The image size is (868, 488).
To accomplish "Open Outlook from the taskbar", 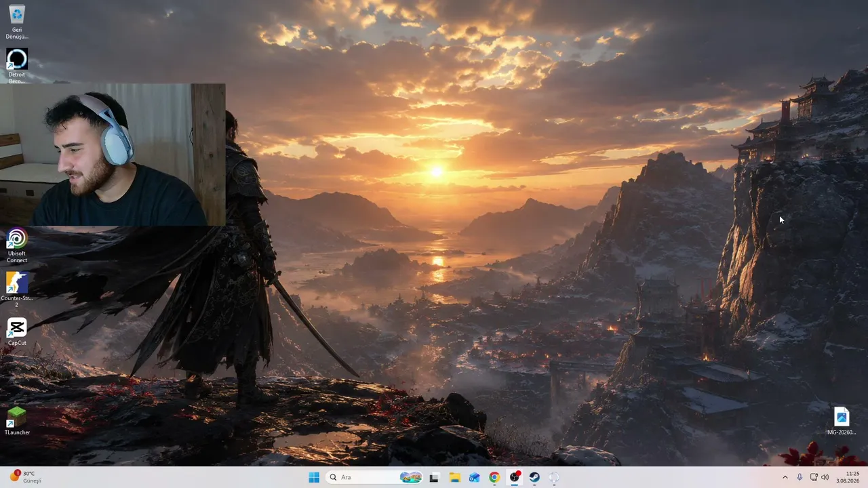I will pos(475,477).
